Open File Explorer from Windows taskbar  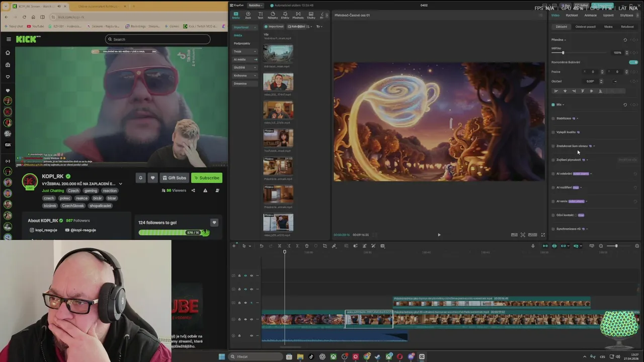coord(300,356)
